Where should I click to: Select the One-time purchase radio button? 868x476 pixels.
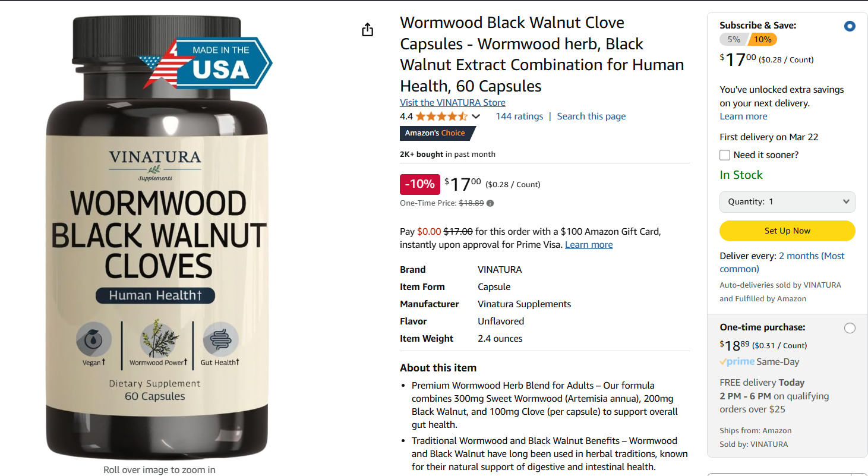tap(850, 328)
